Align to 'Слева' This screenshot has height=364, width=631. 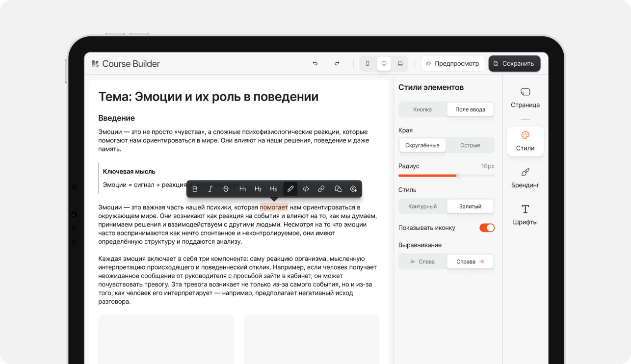click(422, 261)
